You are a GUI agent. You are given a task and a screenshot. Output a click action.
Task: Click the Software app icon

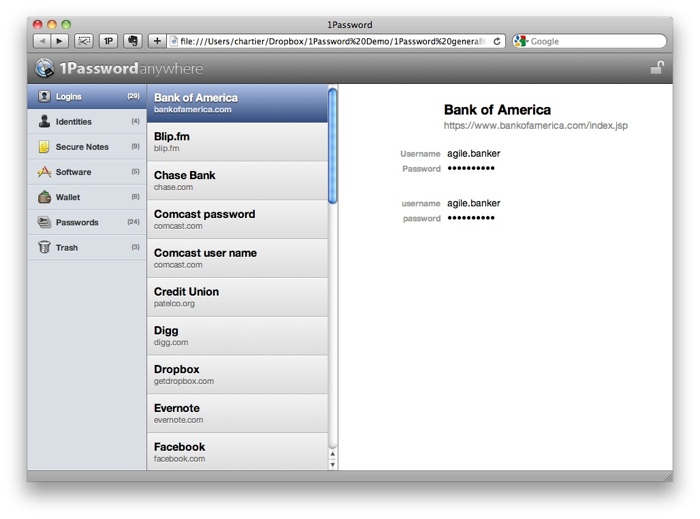coord(44,172)
